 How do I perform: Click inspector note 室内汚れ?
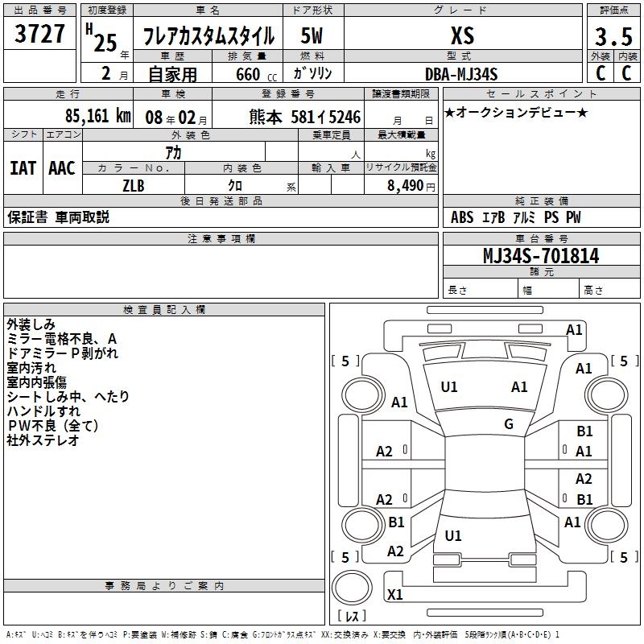31,368
